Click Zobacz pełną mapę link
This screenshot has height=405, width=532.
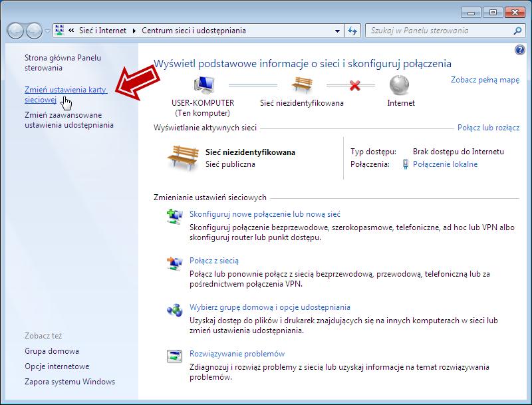[485, 80]
